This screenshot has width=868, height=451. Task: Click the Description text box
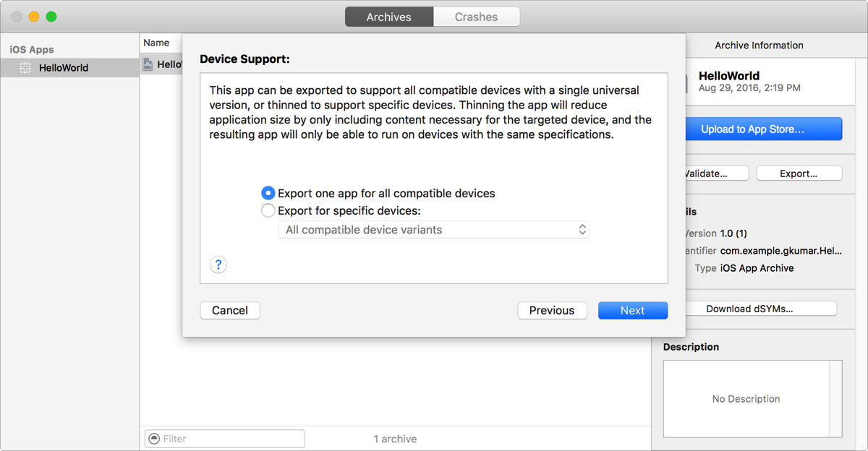(746, 399)
